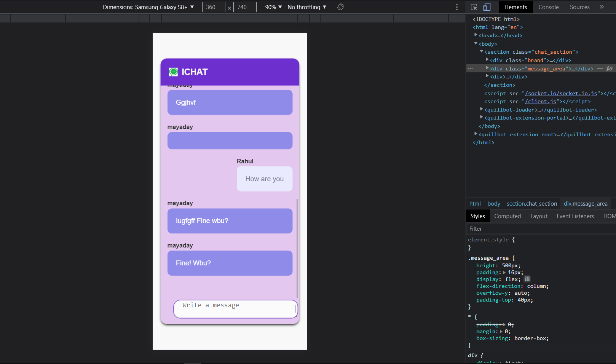Viewport: 616px width, 364px height.
Task: Expand the quillbot-loader node
Action: (x=481, y=109)
